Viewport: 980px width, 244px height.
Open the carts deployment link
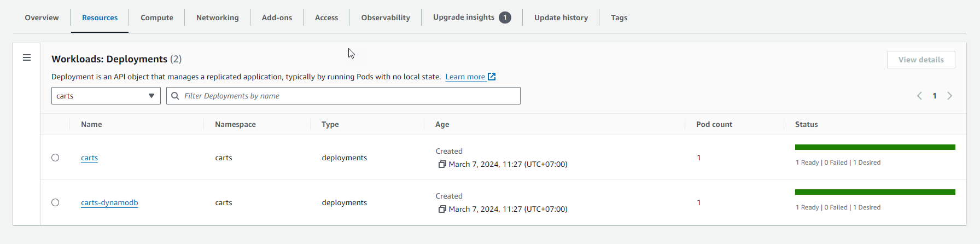pyautogui.click(x=89, y=158)
